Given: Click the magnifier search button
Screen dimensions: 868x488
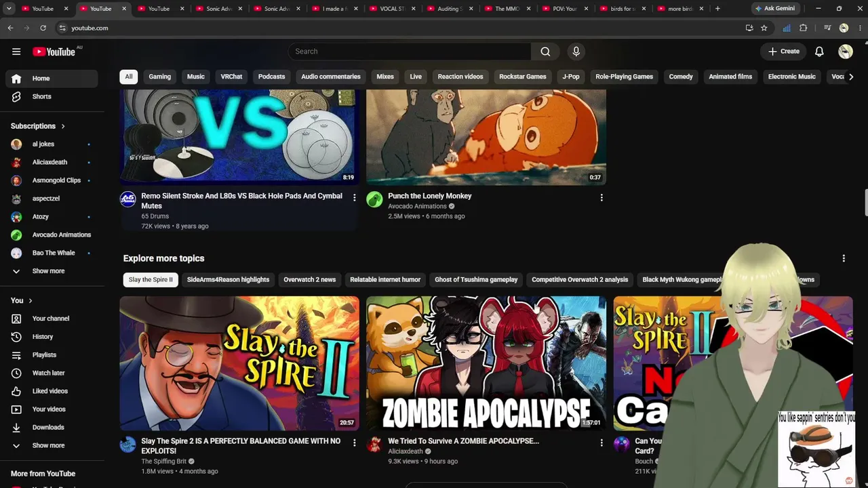Looking at the screenshot, I should point(545,52).
